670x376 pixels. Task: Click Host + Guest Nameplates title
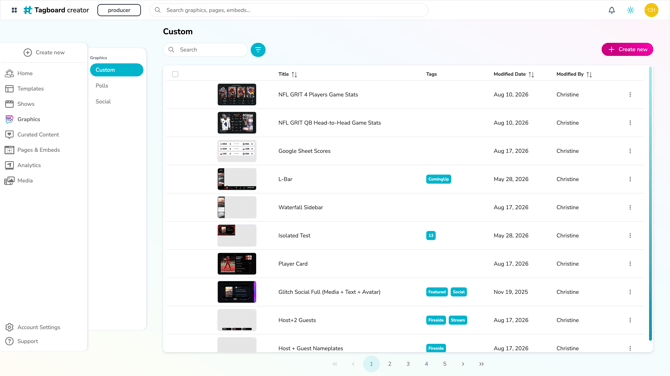pos(311,348)
